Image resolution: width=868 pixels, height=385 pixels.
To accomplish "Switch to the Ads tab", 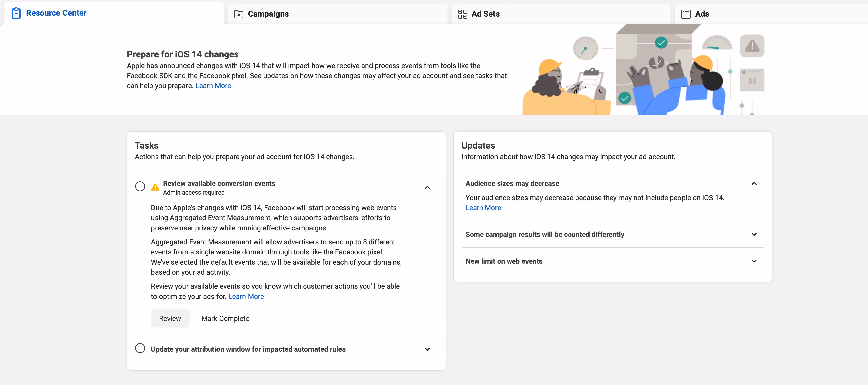I will tap(771, 14).
